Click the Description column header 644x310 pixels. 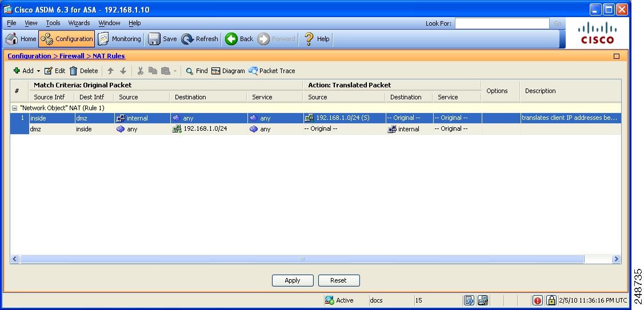click(570, 91)
